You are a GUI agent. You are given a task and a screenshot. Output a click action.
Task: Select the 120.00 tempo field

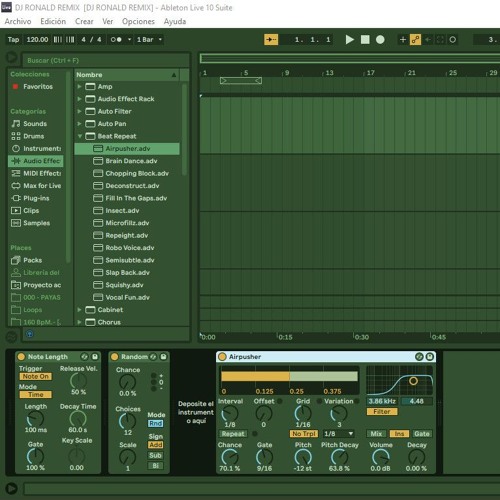[x=37, y=40]
